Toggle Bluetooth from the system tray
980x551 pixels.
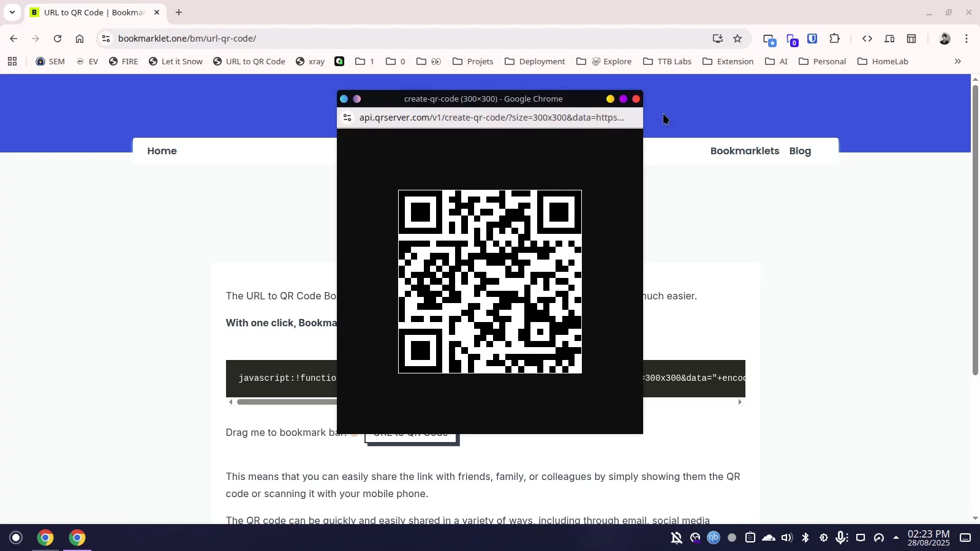[804, 538]
